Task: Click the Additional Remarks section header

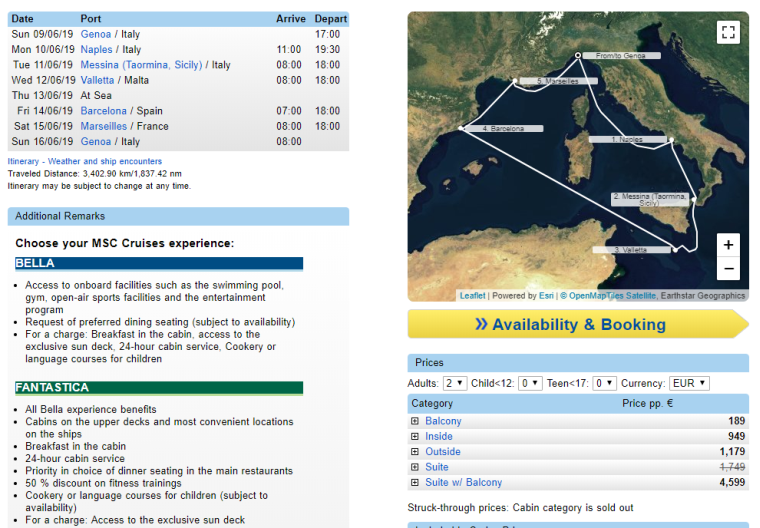Action: (178, 216)
